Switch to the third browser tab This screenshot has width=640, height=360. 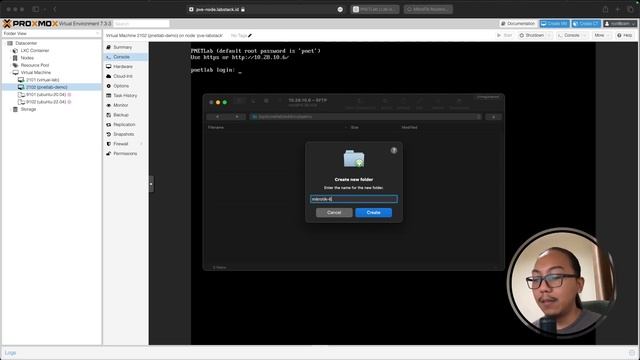tap(428, 9)
